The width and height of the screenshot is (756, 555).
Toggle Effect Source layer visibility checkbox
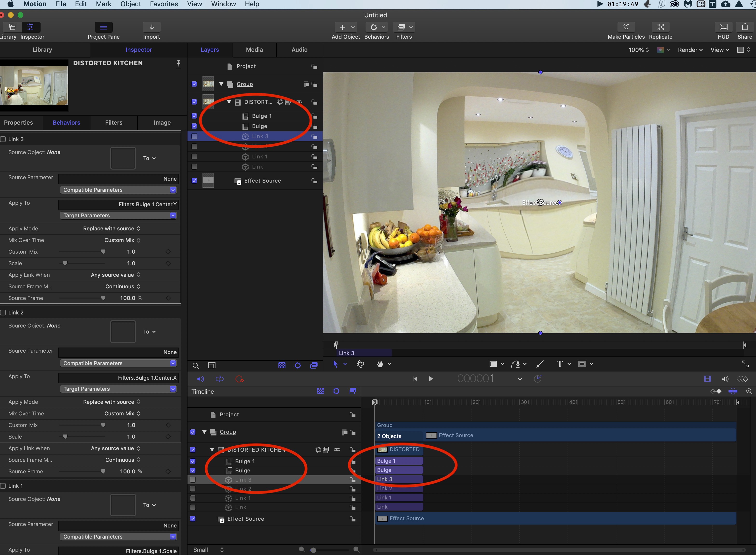click(x=194, y=181)
